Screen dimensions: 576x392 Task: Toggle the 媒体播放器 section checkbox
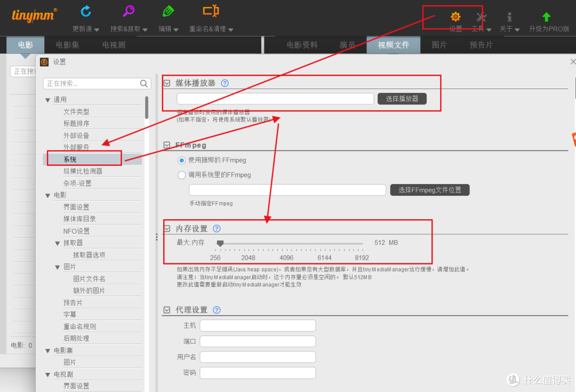(167, 83)
